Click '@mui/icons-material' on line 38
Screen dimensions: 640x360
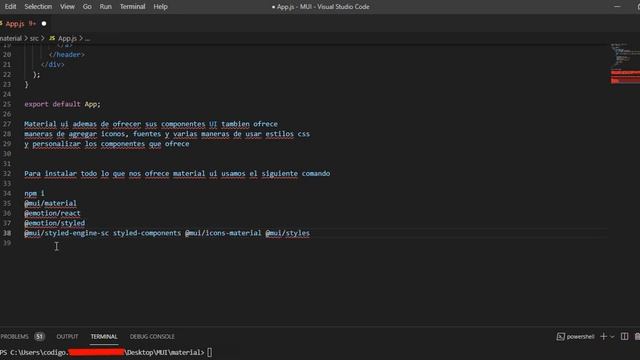point(223,233)
